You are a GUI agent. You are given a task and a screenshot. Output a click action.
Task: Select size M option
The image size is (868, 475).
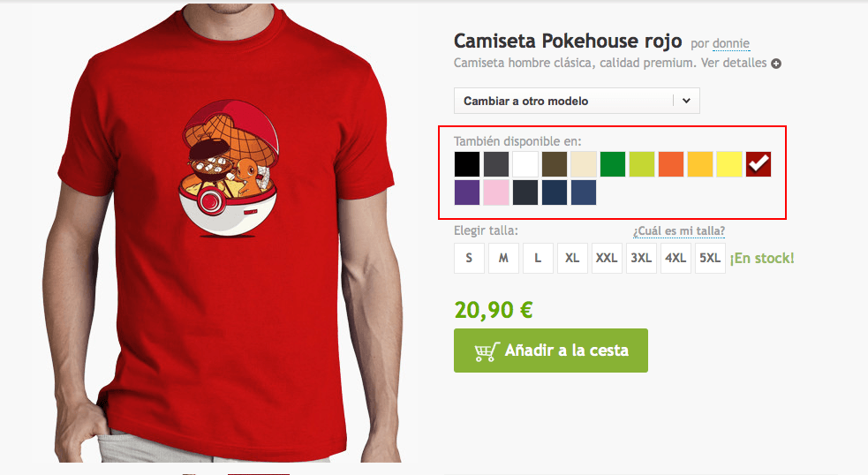pos(503,258)
